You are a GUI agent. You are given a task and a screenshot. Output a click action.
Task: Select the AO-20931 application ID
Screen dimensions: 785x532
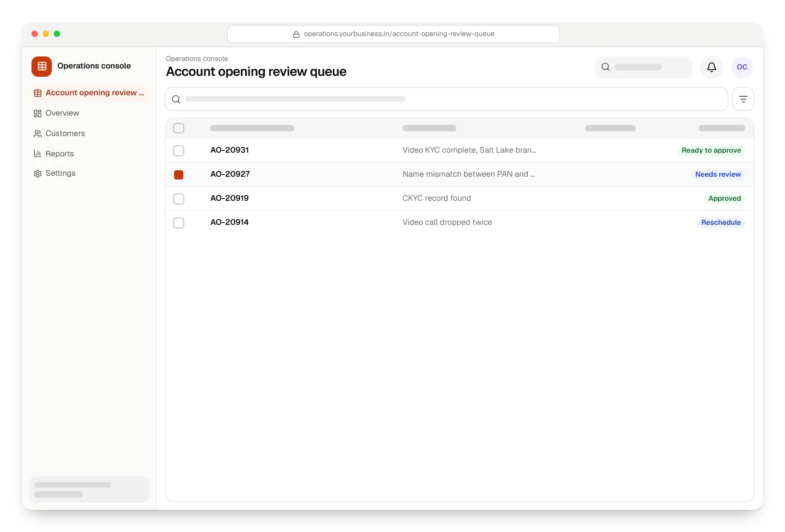tap(230, 150)
